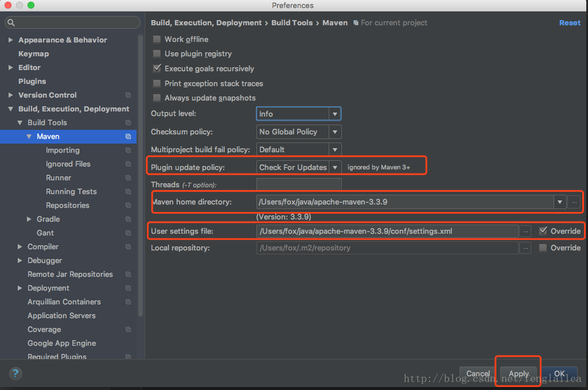Click project-level icon beside Deployment
This screenshot has width=588, height=390.
(128, 288)
